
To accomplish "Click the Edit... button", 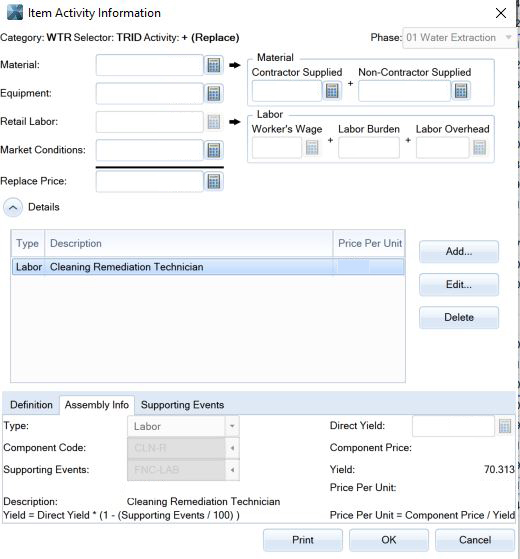I will click(459, 284).
